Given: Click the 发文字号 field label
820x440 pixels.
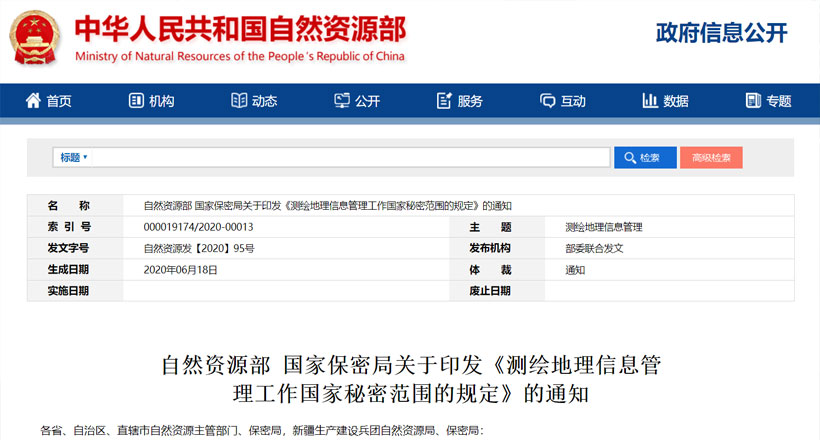Looking at the screenshot, I should pyautogui.click(x=68, y=248).
